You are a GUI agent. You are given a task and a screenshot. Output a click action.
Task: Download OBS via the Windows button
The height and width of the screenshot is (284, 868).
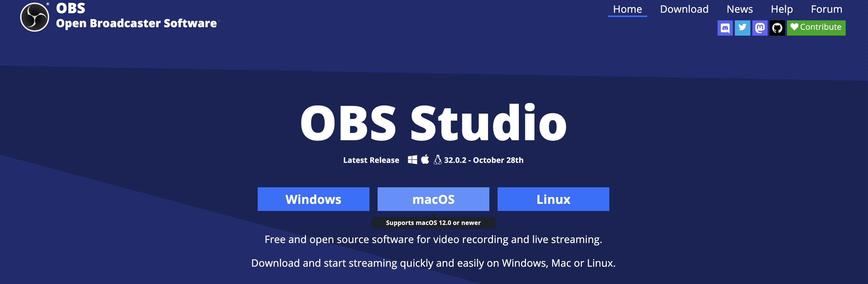point(313,199)
